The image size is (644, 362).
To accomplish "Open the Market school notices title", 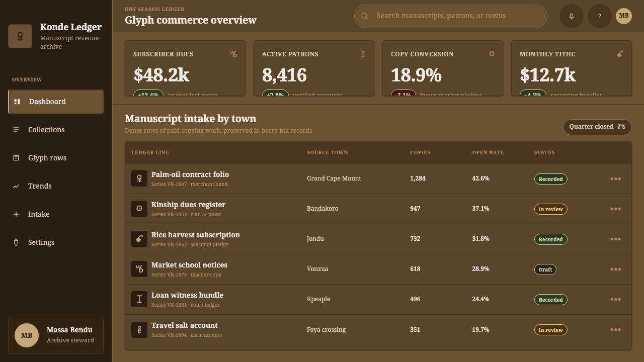I will (189, 265).
